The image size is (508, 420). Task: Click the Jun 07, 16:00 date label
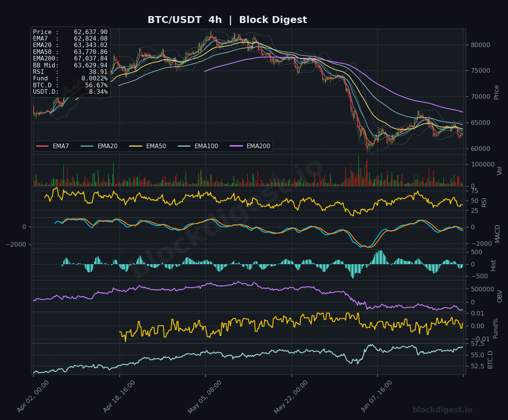click(377, 397)
